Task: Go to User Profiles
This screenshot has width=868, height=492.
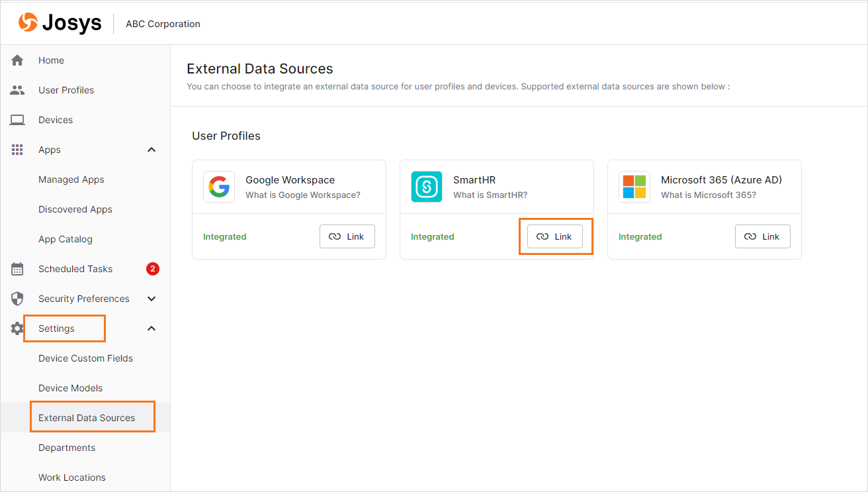Action: point(66,90)
